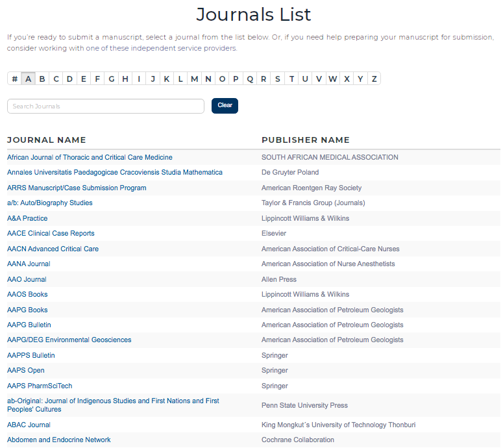503x448 pixels.
Task: Filter journals by letter B
Action: [x=42, y=79]
